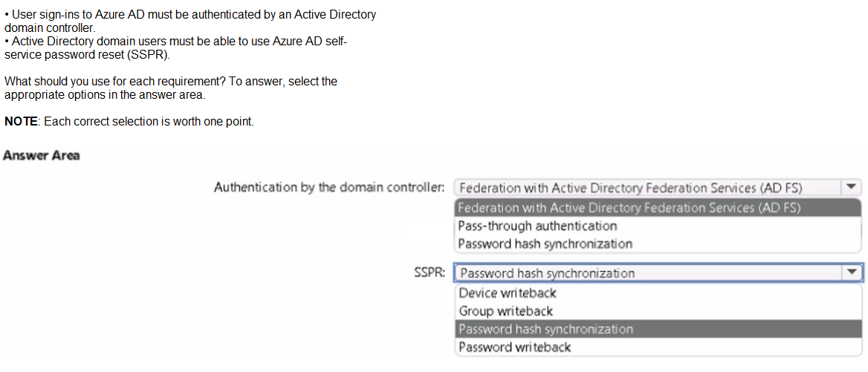The width and height of the screenshot is (868, 372).
Task: Click the What should you use question
Action: (124, 81)
